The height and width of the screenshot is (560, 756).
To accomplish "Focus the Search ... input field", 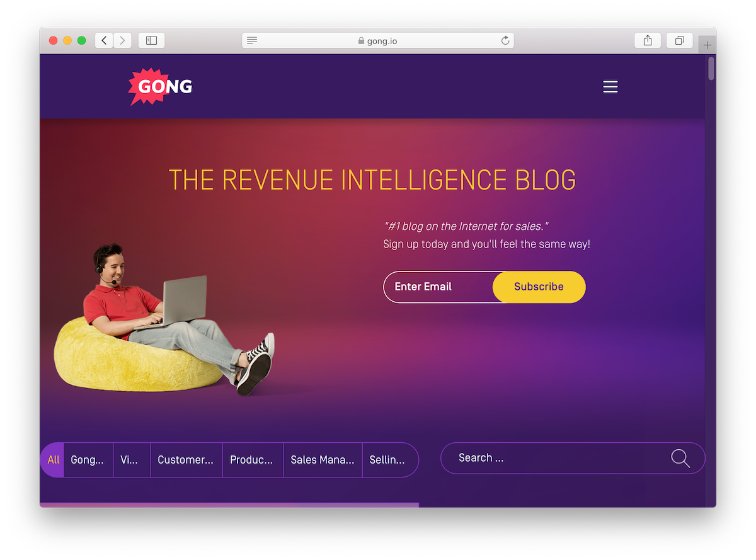I will click(x=554, y=458).
